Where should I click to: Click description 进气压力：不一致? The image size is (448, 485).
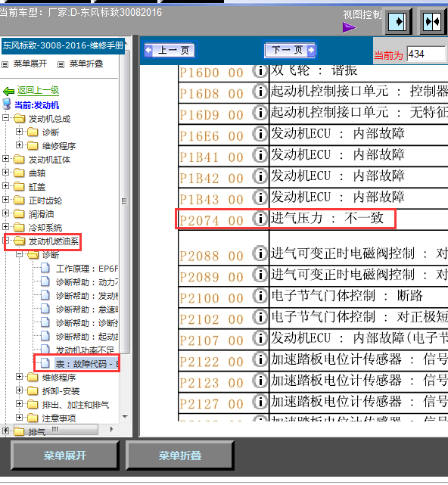327,218
